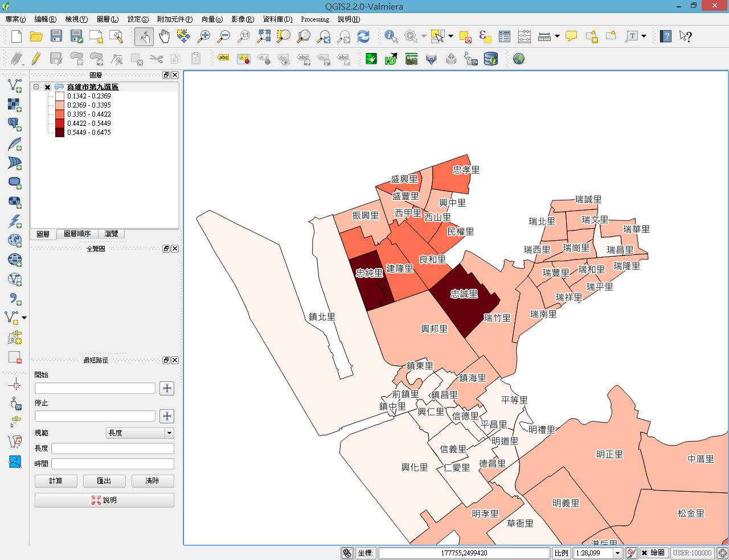This screenshot has height=560, width=729.
Task: Switch to the 圖層順序 tab
Action: pyautogui.click(x=77, y=234)
